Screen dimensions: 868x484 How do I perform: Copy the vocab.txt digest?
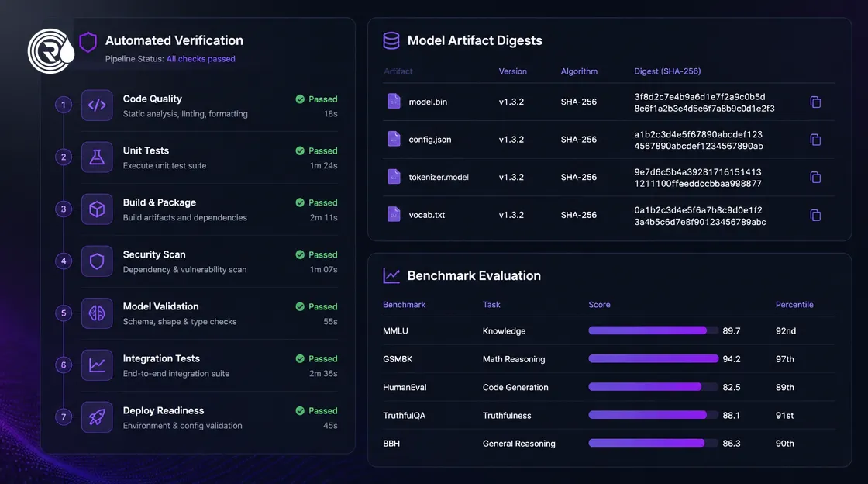[x=815, y=215]
